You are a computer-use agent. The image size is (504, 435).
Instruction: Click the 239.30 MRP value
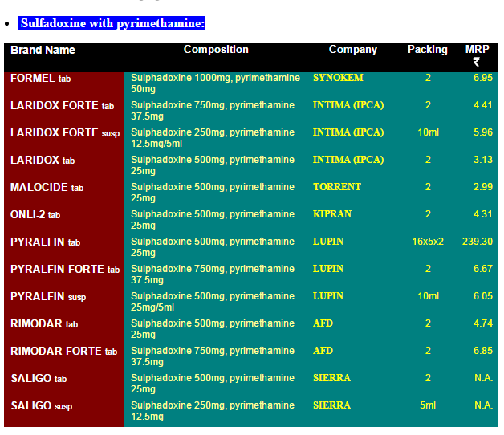click(x=477, y=242)
